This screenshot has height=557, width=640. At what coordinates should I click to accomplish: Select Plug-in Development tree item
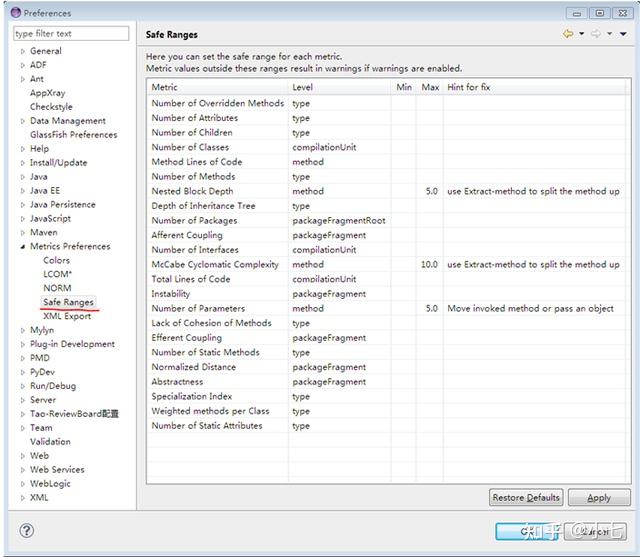[72, 344]
